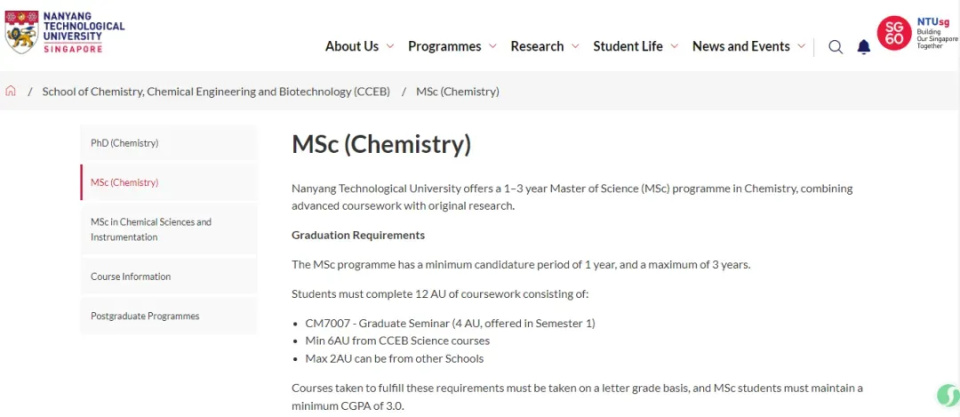This screenshot has width=960, height=417.
Task: Click the CCEB school breadcrumb link
Action: [216, 91]
